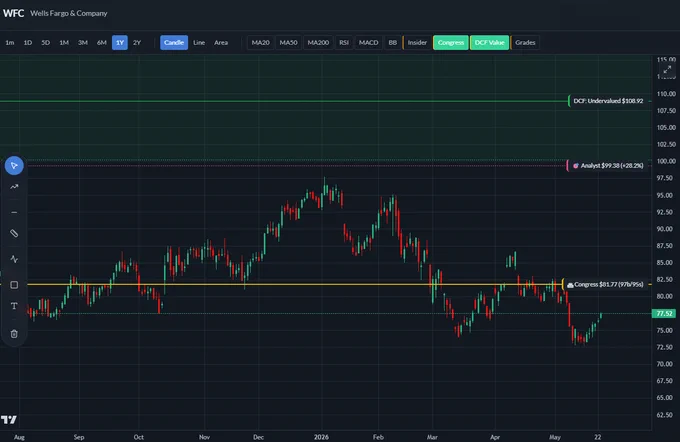Switch timeframe to 1D
The width and height of the screenshot is (680, 442).
point(28,43)
